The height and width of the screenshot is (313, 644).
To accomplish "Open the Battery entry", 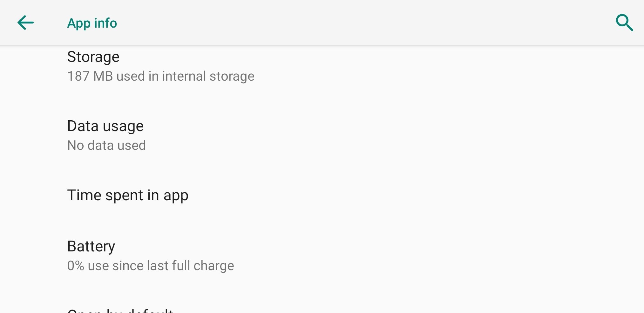I will point(91,247).
